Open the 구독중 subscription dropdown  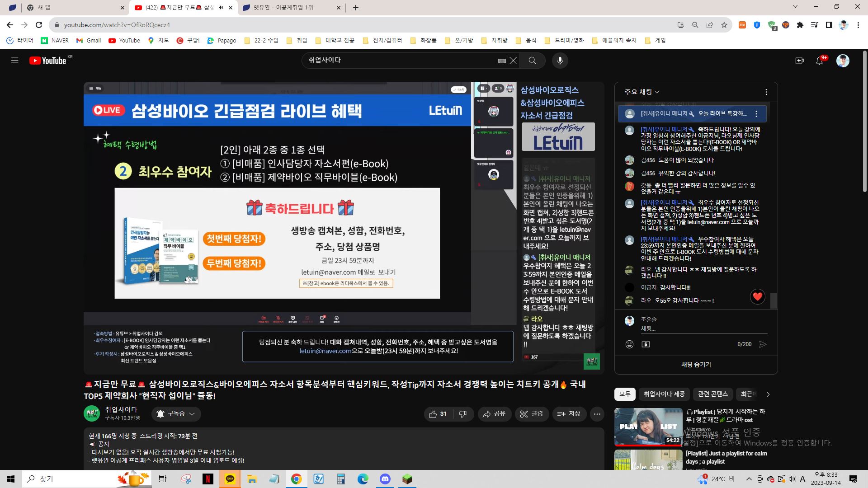pos(176,414)
